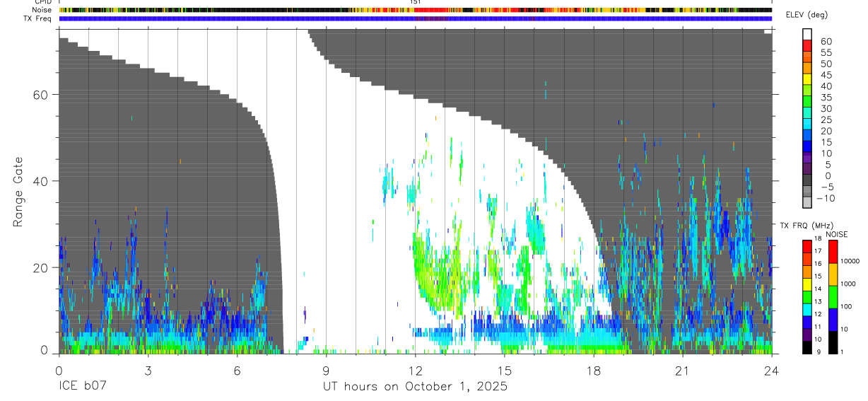Select the black swatch in the NOISE legend
The image size is (868, 401).
tap(833, 342)
